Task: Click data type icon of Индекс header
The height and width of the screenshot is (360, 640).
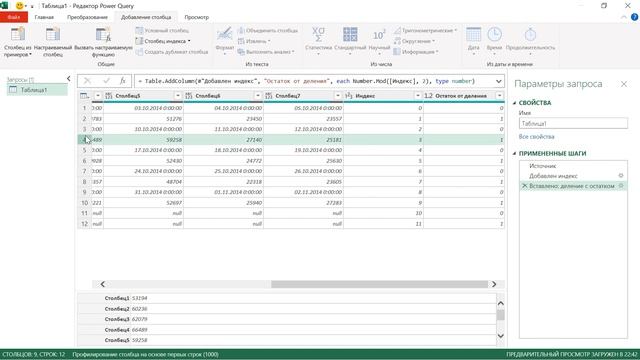Action: point(349,96)
